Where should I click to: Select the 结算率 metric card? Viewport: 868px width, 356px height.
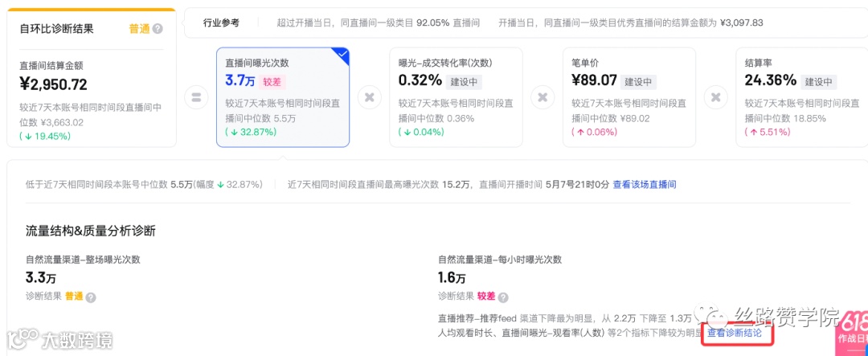click(x=801, y=97)
